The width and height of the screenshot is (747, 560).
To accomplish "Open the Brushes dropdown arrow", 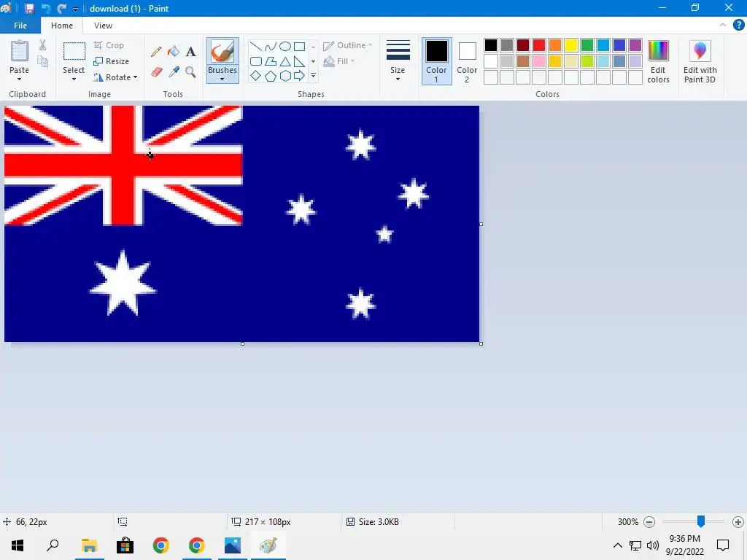I will (x=222, y=79).
